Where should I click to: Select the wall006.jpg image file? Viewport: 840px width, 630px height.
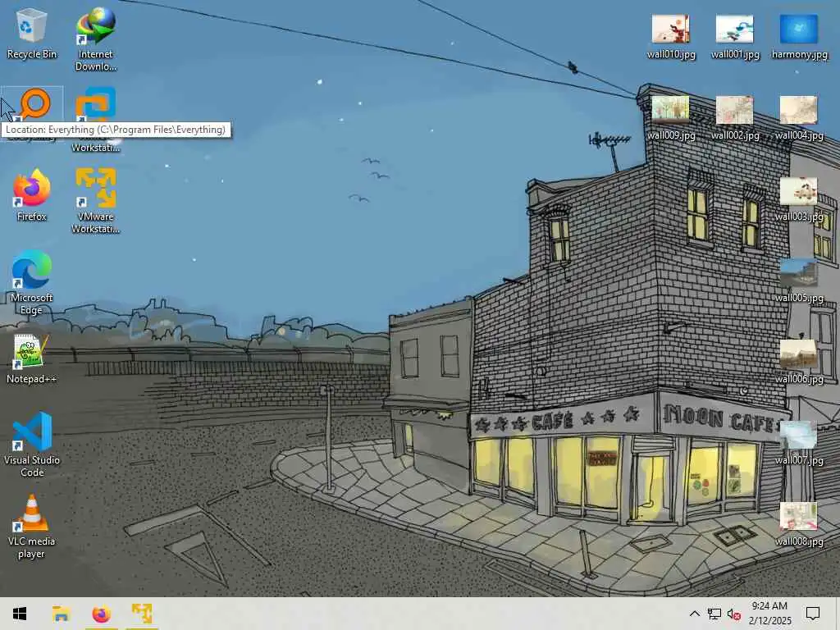tap(799, 362)
